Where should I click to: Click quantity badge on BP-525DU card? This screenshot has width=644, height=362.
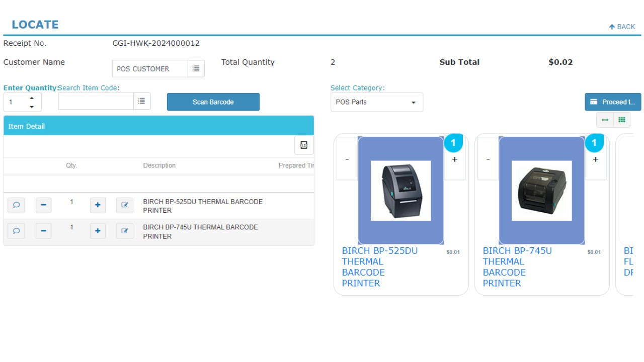[x=453, y=143]
